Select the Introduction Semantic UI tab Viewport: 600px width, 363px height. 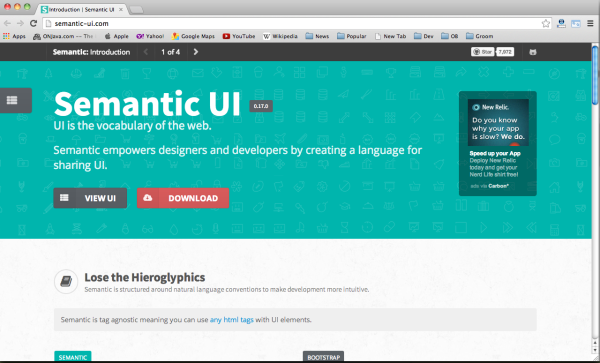pos(82,9)
